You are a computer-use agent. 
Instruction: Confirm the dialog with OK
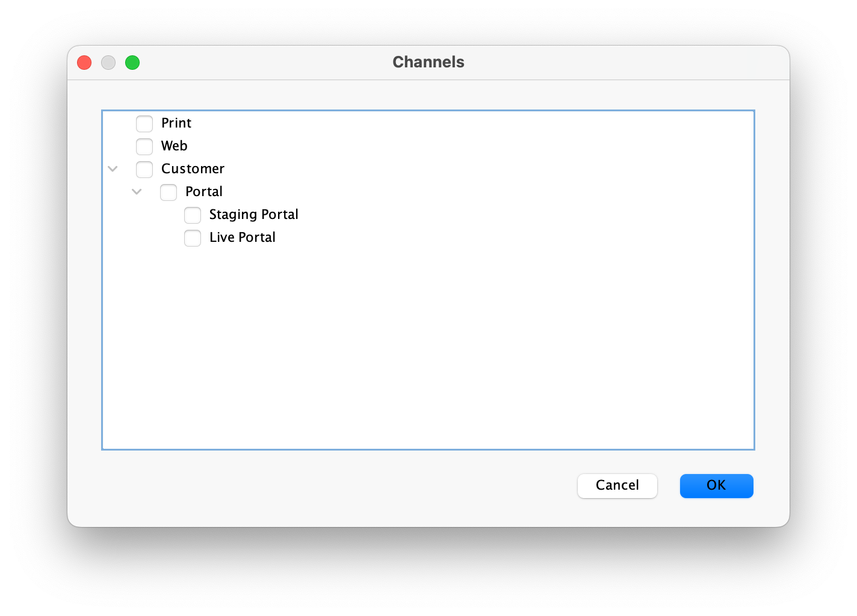click(x=716, y=485)
